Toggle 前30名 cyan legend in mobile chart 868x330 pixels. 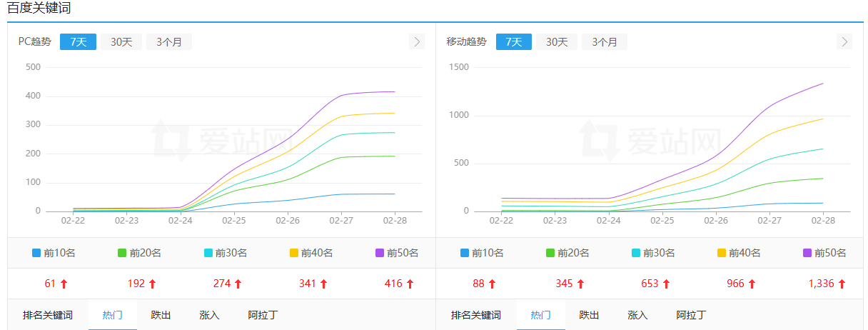pyautogui.click(x=653, y=253)
